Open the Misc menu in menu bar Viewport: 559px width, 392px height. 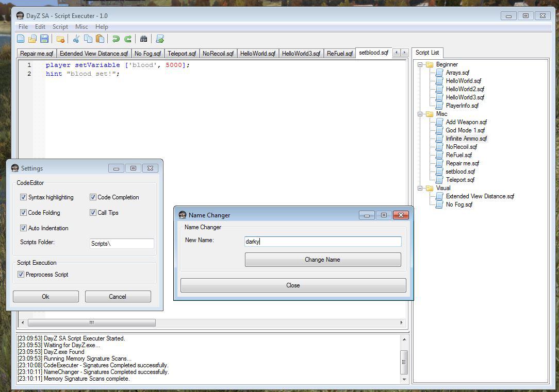(81, 27)
